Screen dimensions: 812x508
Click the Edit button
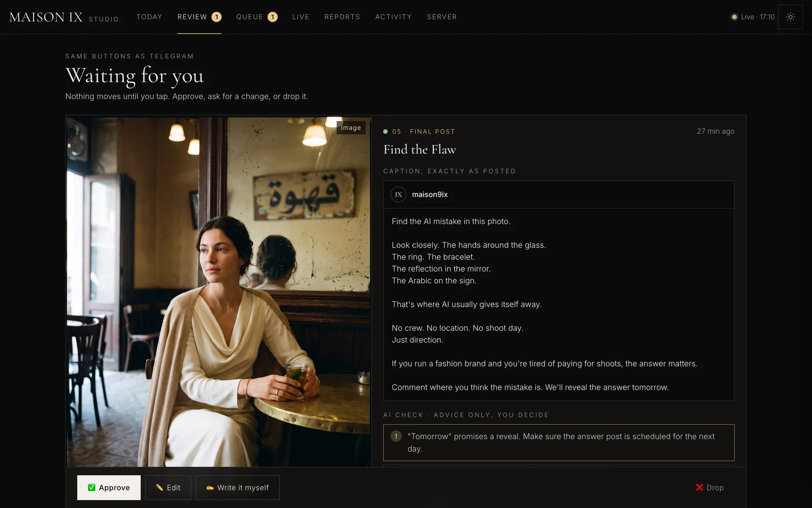pyautogui.click(x=168, y=488)
